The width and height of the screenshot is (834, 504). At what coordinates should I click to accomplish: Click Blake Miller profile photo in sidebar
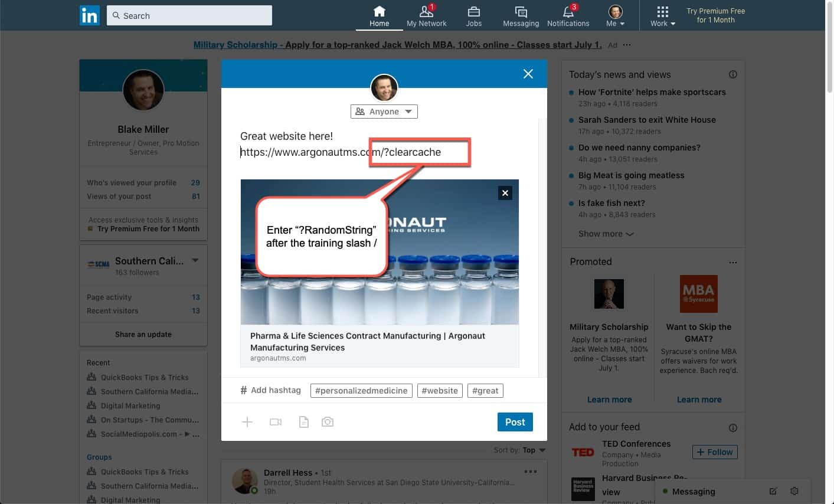(x=143, y=90)
